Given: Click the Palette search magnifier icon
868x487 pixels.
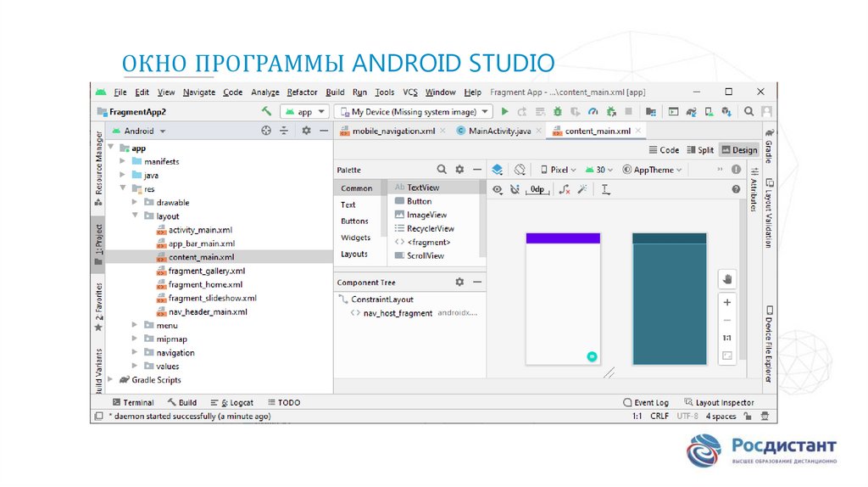Looking at the screenshot, I should click(442, 170).
